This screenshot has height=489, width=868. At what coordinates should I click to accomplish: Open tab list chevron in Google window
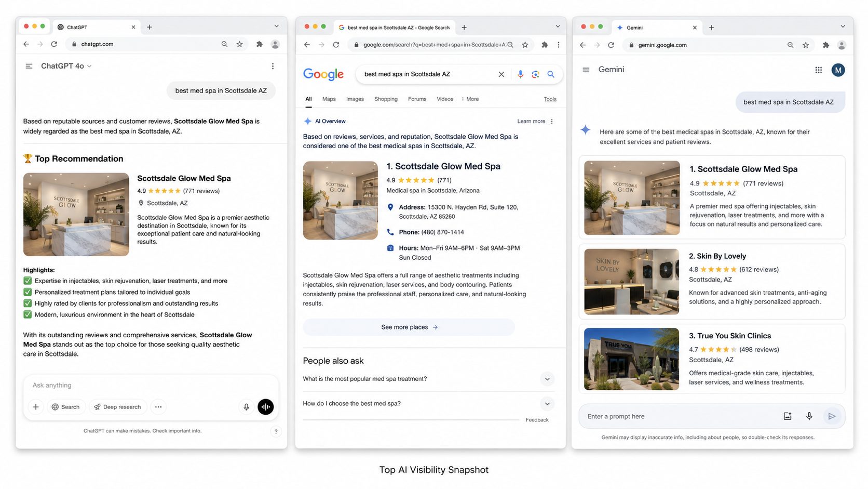pyautogui.click(x=558, y=27)
